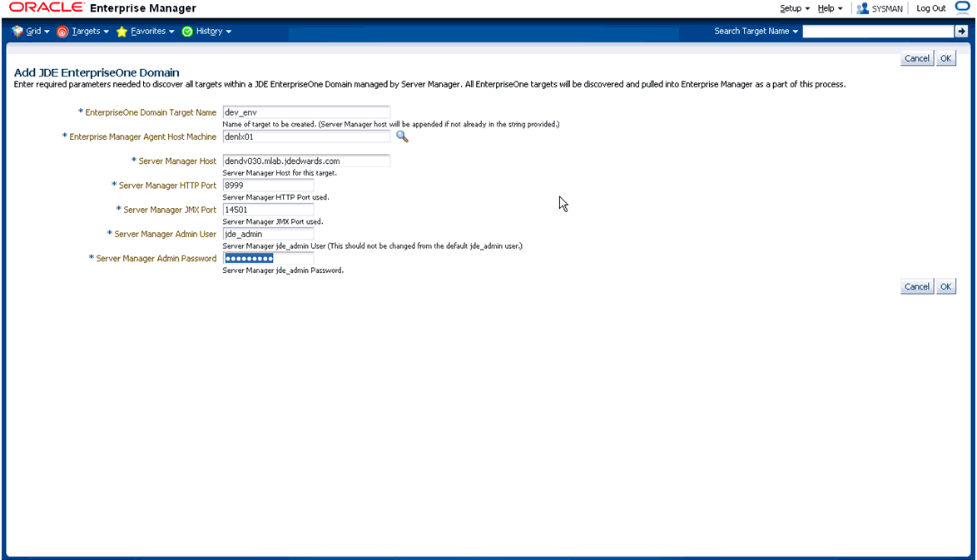977x560 pixels.
Task: Open the Targets menu
Action: (x=90, y=31)
